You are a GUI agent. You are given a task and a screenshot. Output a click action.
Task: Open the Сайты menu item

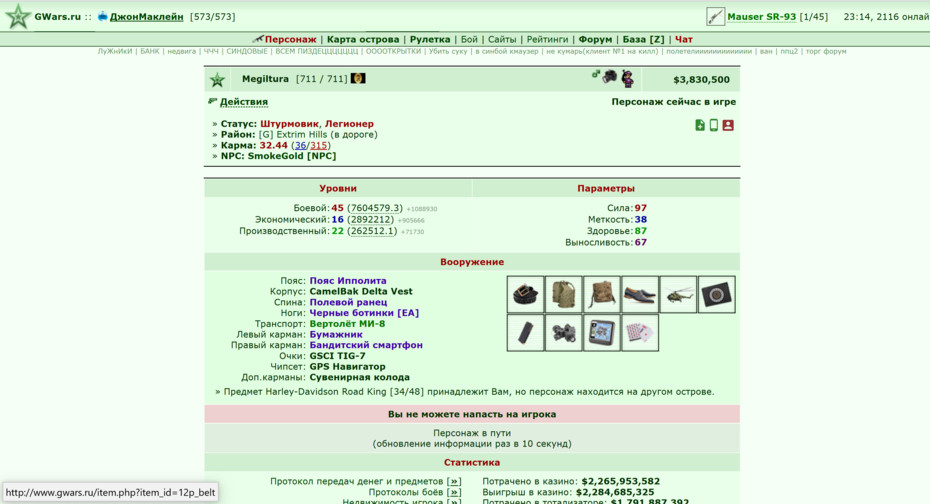[x=502, y=39]
